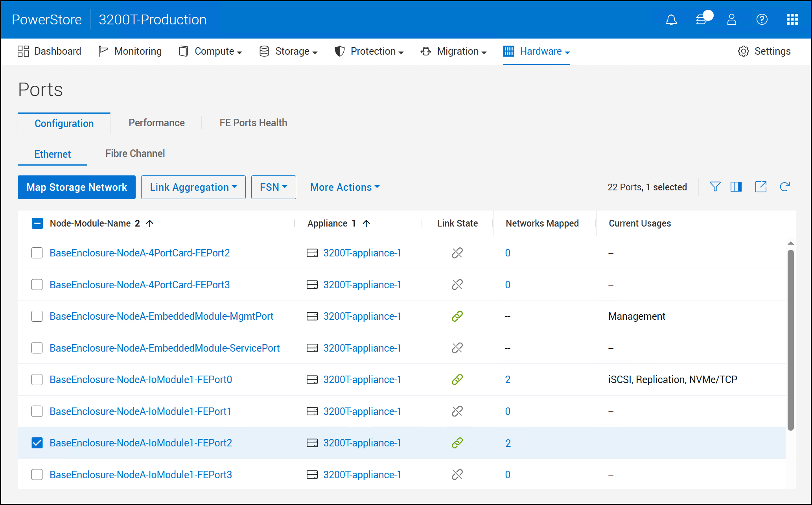Viewport: 812px width, 505px height.
Task: Uncheck the IoModule1-FEPort2 row checkbox
Action: coord(37,443)
